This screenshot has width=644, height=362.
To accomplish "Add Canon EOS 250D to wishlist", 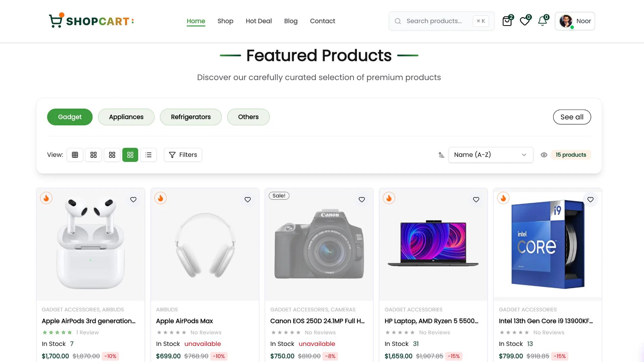I will (362, 200).
